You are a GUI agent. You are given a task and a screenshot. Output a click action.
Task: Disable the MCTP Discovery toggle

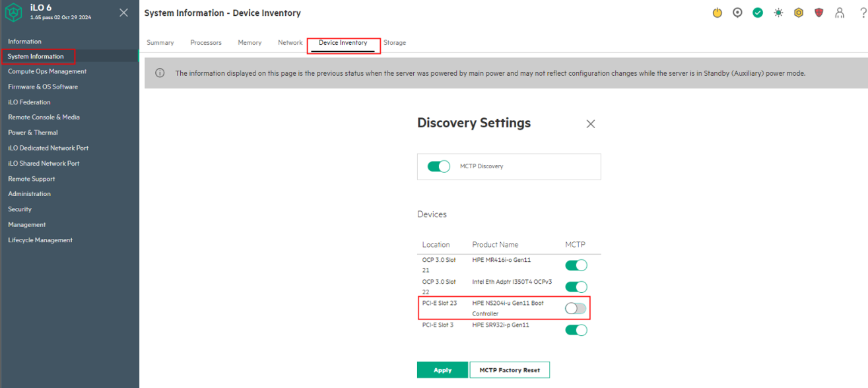tap(439, 166)
